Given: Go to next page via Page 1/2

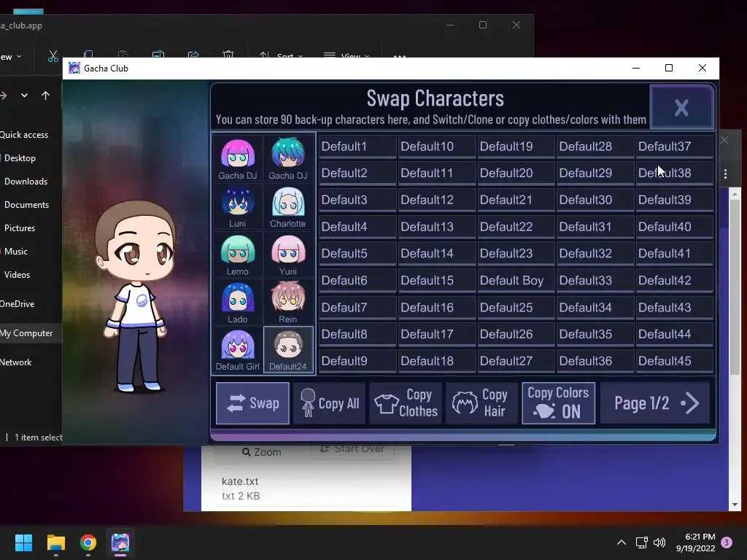Looking at the screenshot, I should coord(656,403).
